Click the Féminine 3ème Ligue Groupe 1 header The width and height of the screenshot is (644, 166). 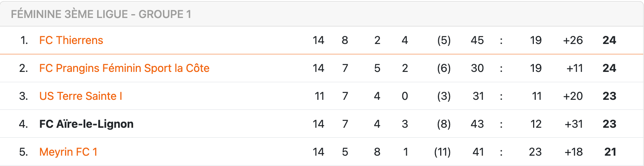101,14
